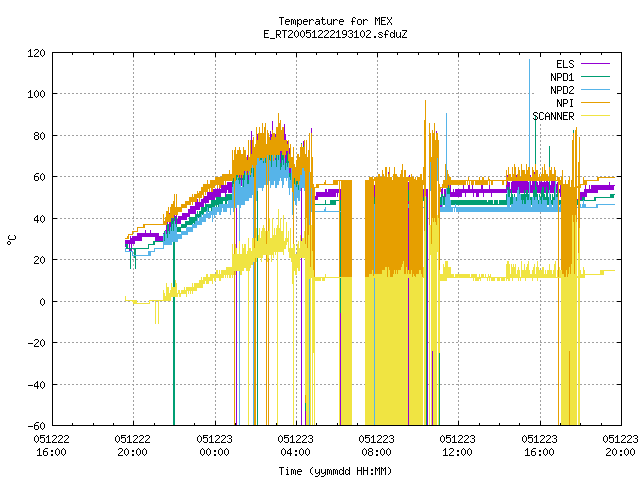Click the ELS legend label
Viewport: 640px width, 480px height.
tap(565, 64)
